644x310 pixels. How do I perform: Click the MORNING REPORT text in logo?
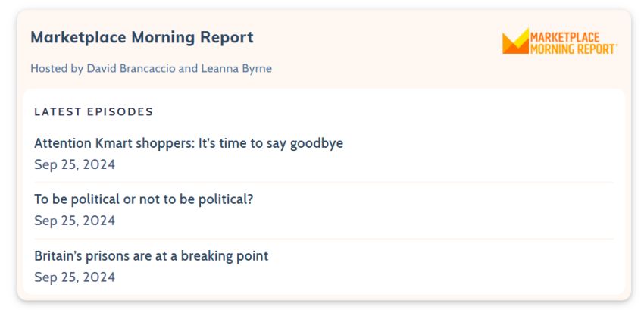click(573, 49)
